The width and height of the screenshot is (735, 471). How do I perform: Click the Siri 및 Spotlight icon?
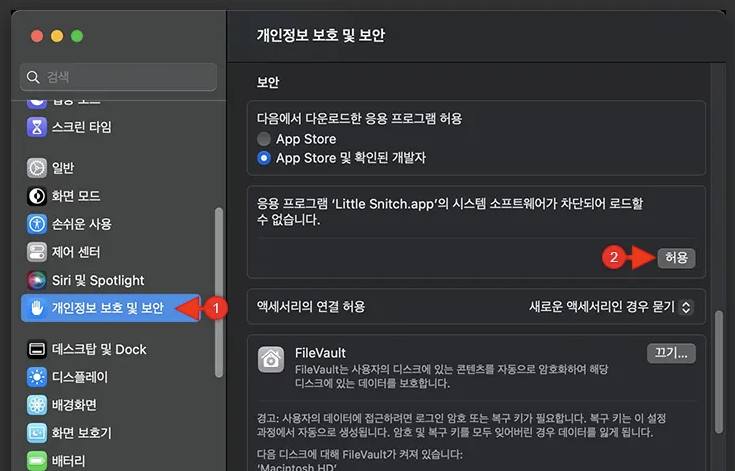[37, 280]
